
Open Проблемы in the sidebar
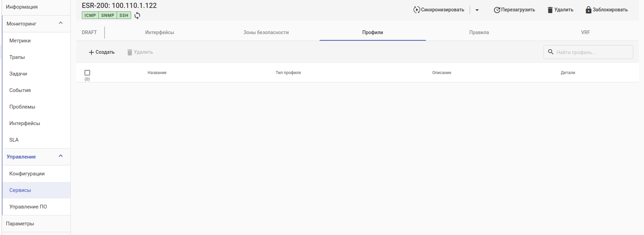click(x=36, y=107)
